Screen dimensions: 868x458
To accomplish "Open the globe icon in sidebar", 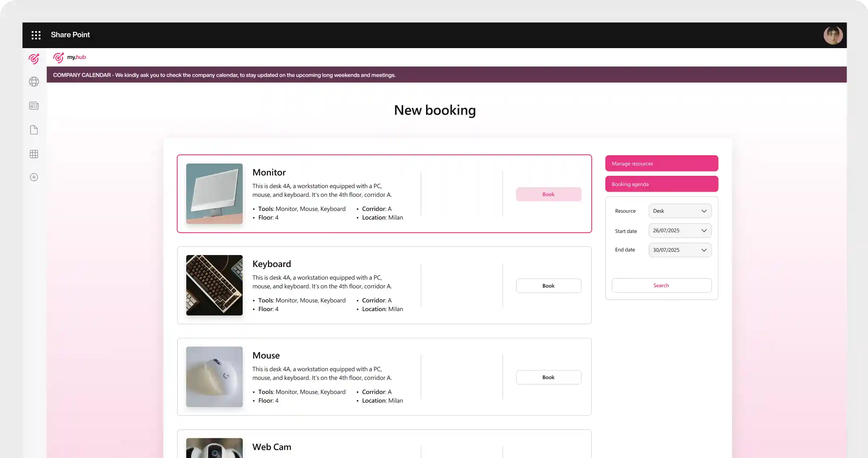I will [x=34, y=82].
